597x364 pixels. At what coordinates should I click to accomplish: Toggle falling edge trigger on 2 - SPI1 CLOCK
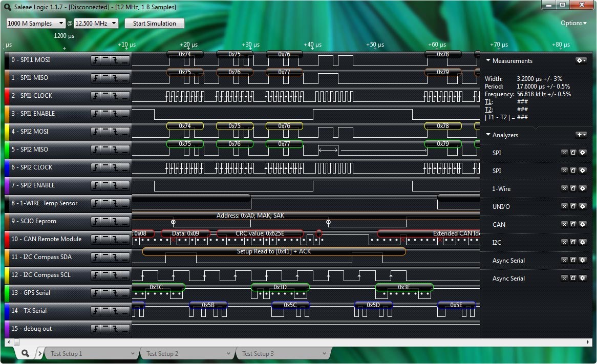click(x=115, y=96)
